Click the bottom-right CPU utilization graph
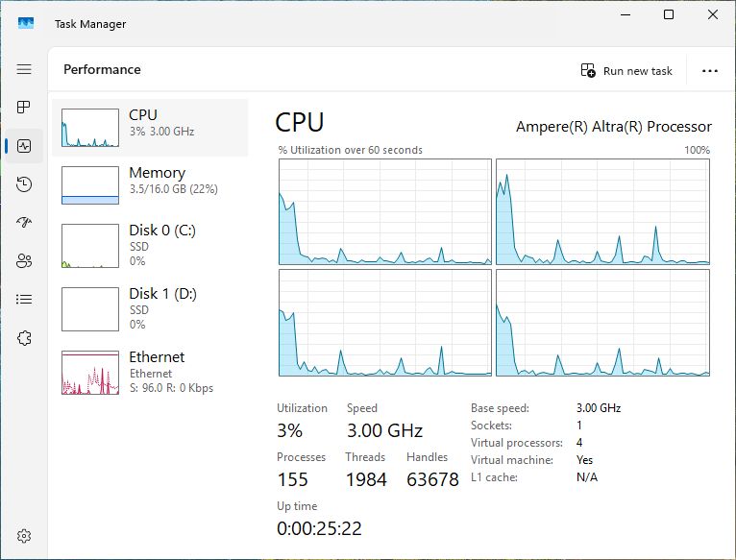This screenshot has width=736, height=560. pos(602,323)
